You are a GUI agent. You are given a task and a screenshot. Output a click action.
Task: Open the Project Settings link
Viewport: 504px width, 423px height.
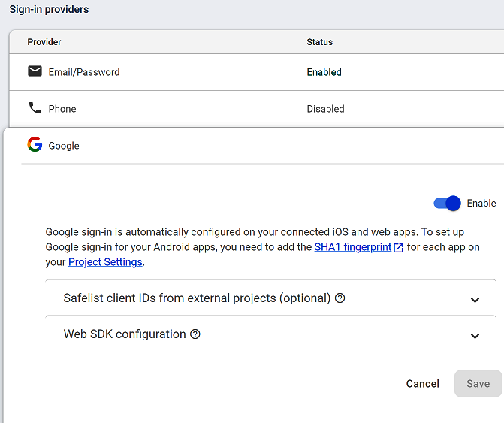pyautogui.click(x=105, y=262)
